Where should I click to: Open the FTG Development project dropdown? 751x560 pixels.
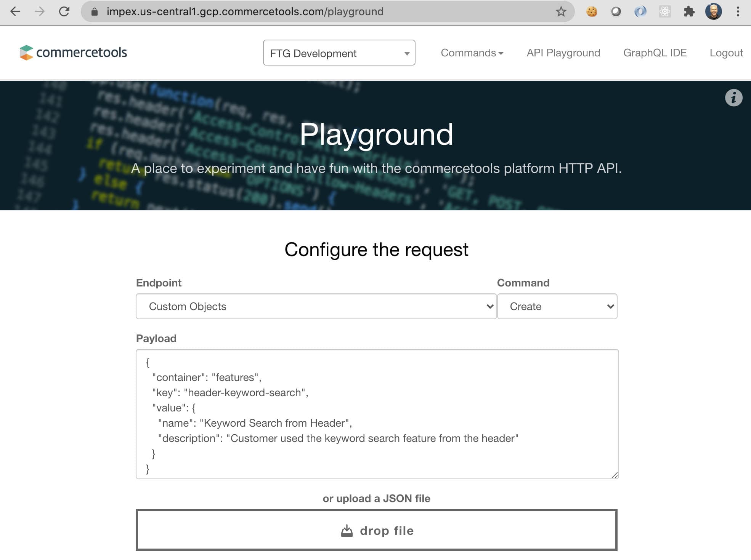(339, 53)
